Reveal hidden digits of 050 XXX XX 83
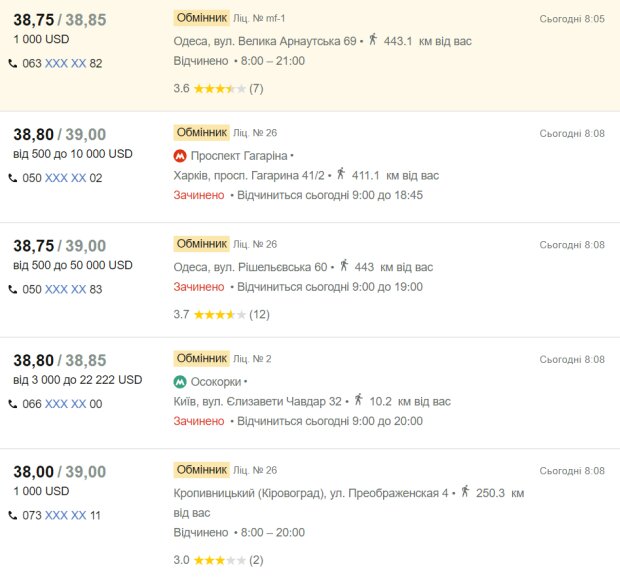The height and width of the screenshot is (581, 620). [65, 290]
